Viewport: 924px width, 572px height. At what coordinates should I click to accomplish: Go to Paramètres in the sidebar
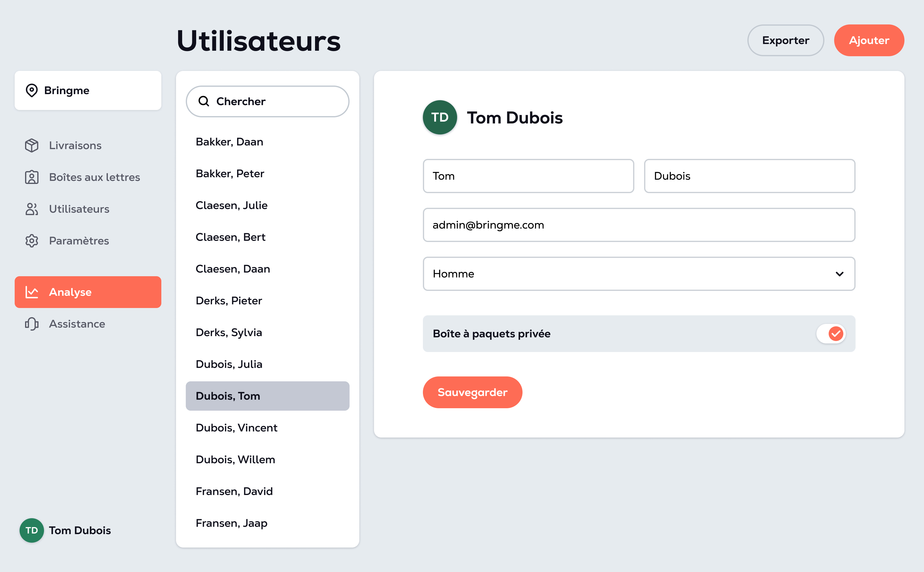(x=88, y=240)
